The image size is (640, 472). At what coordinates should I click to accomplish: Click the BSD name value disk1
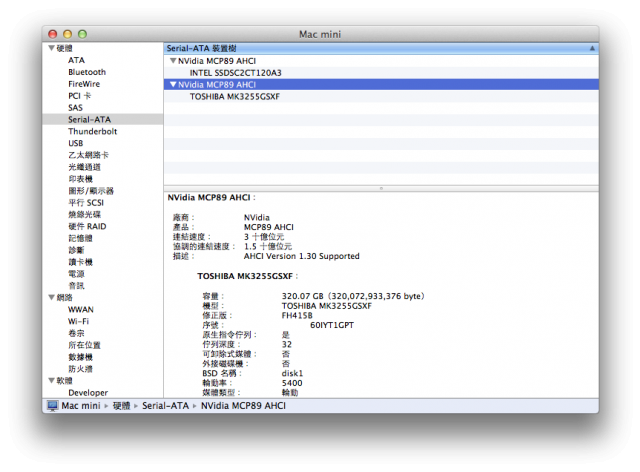click(x=292, y=373)
